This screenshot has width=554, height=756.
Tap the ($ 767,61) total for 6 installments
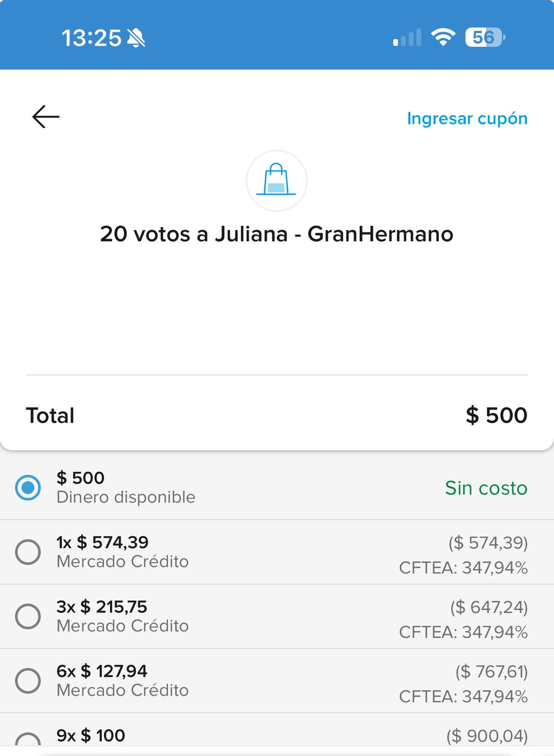click(491, 671)
